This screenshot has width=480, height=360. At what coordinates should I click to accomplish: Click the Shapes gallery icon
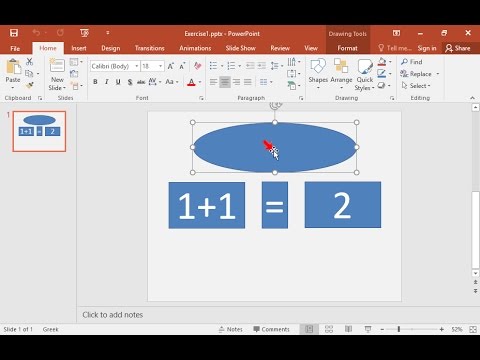coord(318,66)
